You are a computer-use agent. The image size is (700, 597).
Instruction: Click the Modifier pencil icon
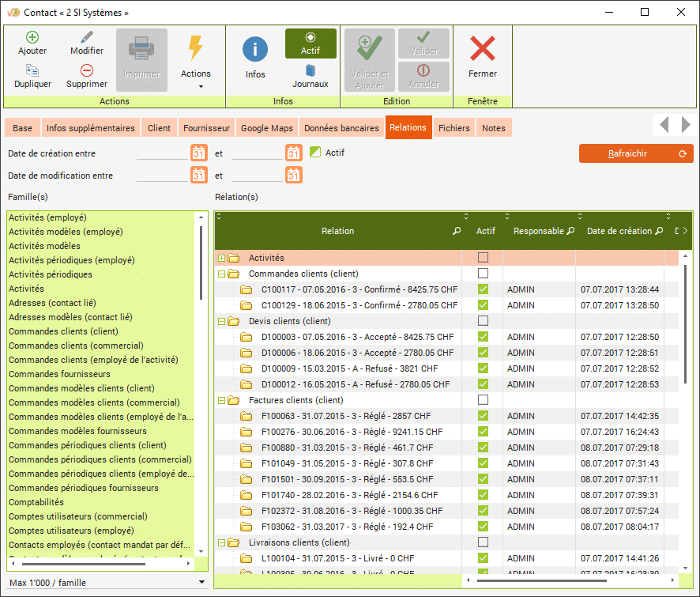(x=87, y=37)
